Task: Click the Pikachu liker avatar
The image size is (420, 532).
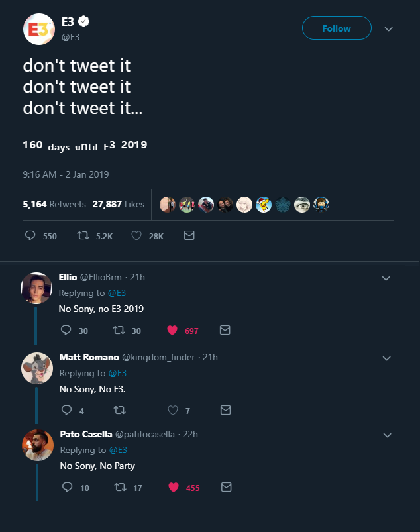Action: click(x=264, y=204)
